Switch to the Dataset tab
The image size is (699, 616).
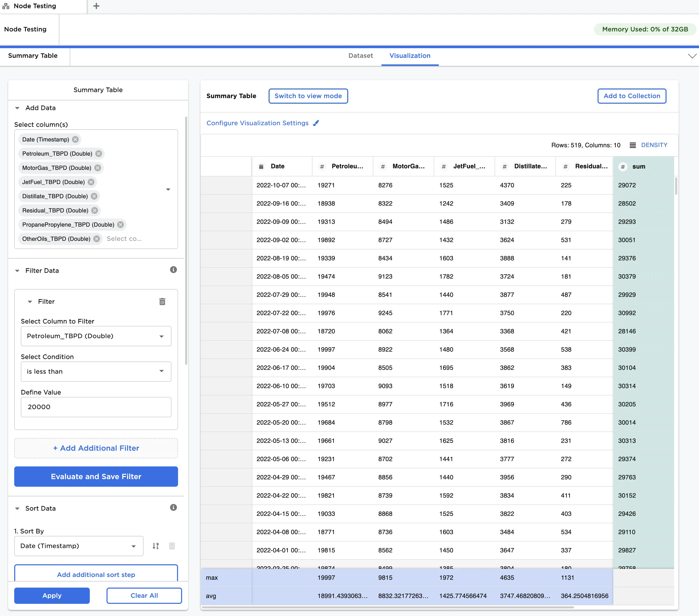(360, 56)
